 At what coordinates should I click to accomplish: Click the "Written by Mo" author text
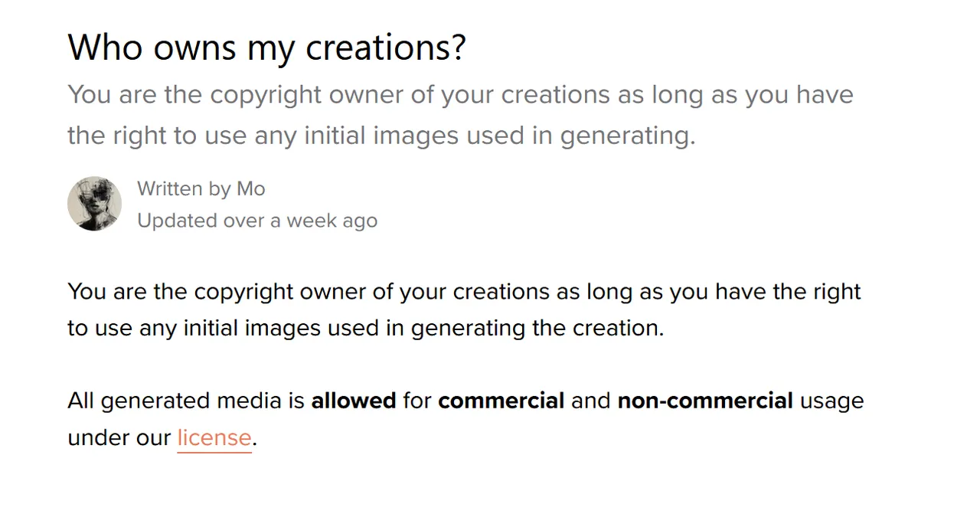[x=201, y=188]
